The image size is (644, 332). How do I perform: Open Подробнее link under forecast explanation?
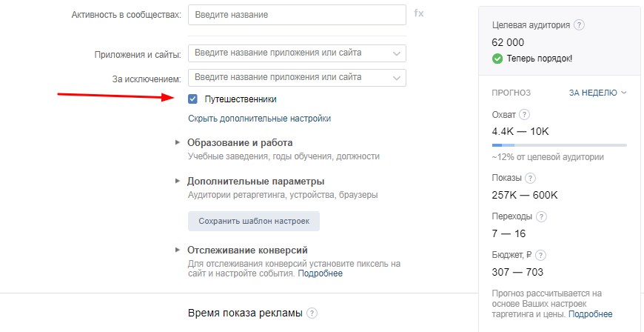(x=590, y=314)
